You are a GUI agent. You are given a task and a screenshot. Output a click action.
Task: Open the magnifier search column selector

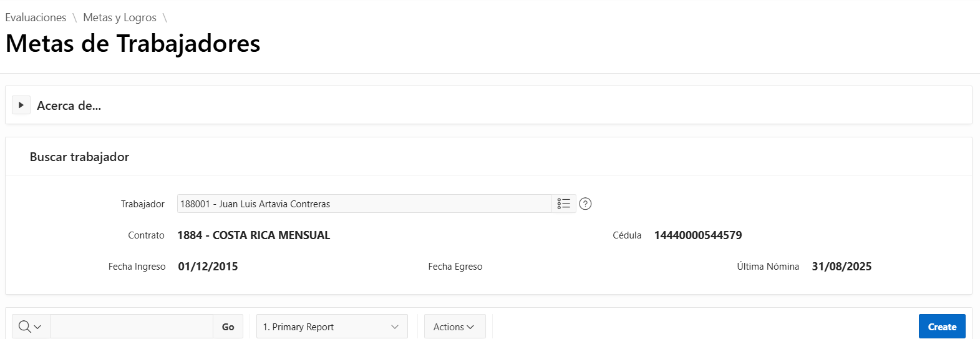point(30,327)
